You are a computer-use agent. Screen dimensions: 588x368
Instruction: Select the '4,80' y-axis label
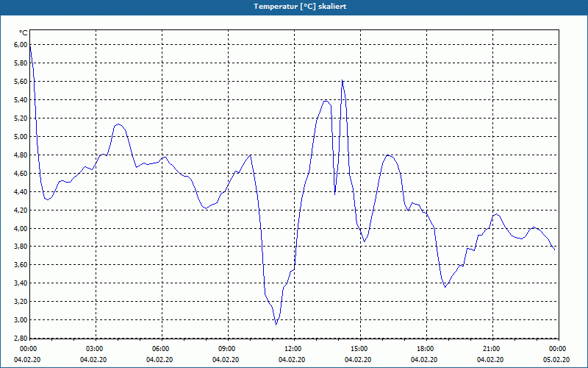tap(21, 155)
